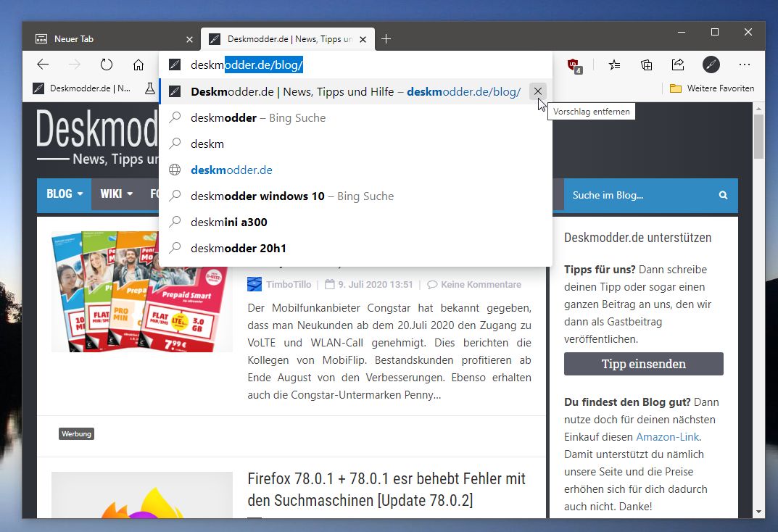Reload the page with refresh icon
The image size is (778, 532).
[x=106, y=65]
